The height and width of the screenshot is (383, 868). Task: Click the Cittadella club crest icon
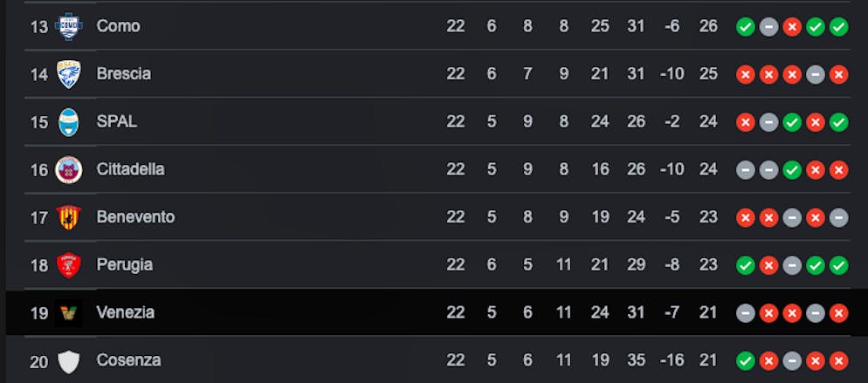pos(68,169)
